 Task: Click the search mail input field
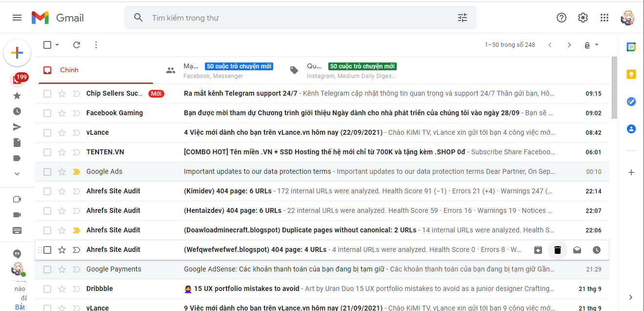[300, 18]
